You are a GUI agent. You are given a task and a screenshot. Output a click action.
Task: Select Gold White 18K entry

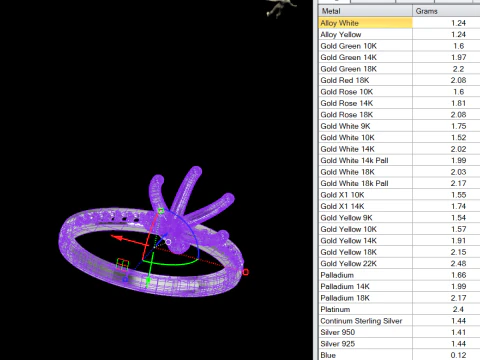pos(399,172)
